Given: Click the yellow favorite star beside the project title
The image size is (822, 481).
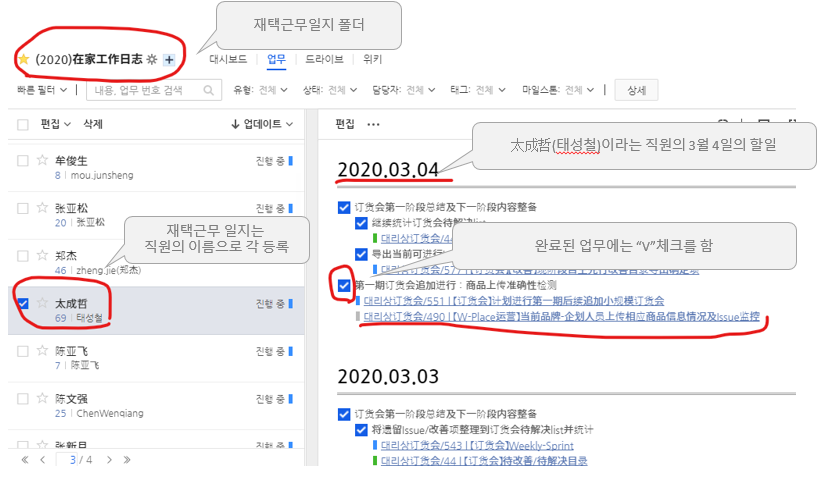Looking at the screenshot, I should tap(24, 59).
